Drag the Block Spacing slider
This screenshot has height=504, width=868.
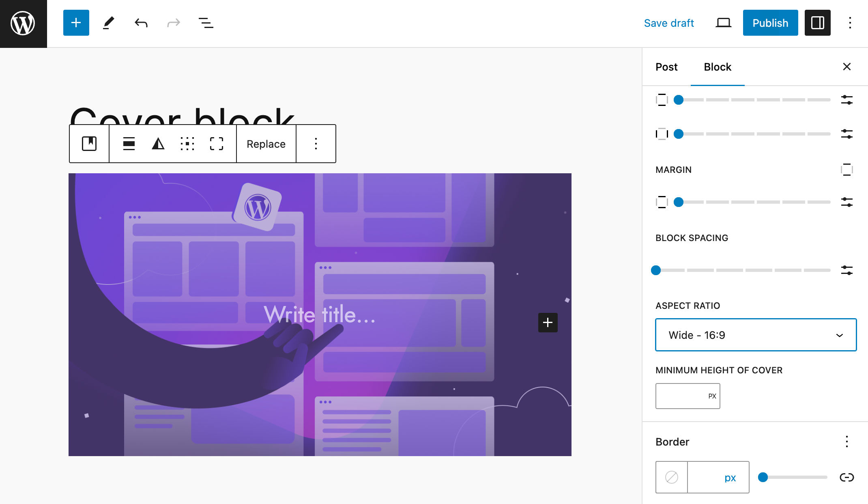(x=657, y=270)
